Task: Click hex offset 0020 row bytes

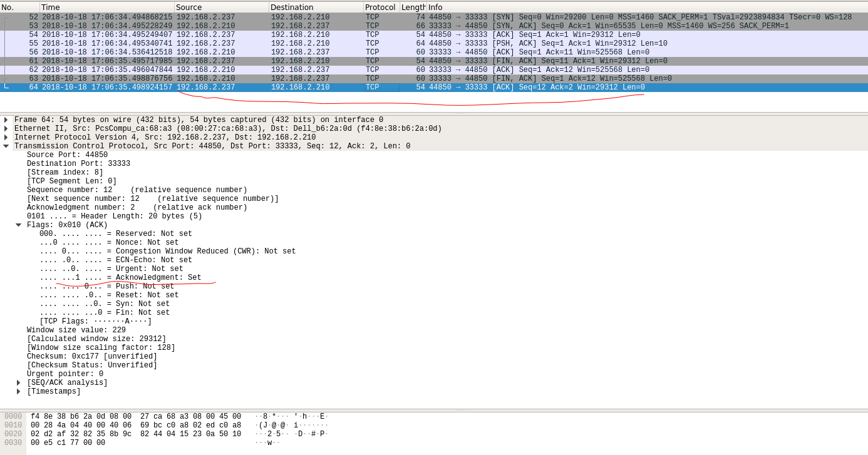Action: click(x=136, y=434)
